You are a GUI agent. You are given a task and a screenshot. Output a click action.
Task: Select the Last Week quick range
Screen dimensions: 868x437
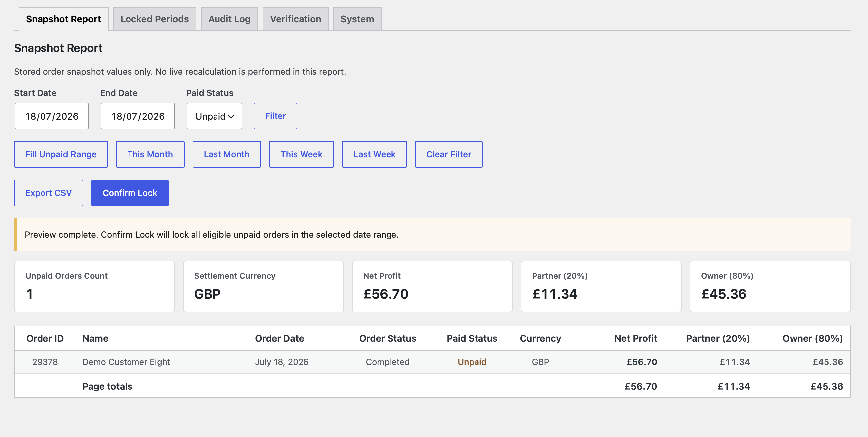[x=374, y=154]
